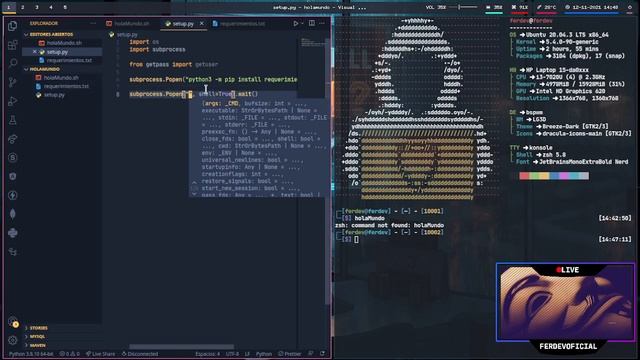The width and height of the screenshot is (640, 360).
Task: Click the horizontal scrollbar in the editor
Action: coord(182,347)
